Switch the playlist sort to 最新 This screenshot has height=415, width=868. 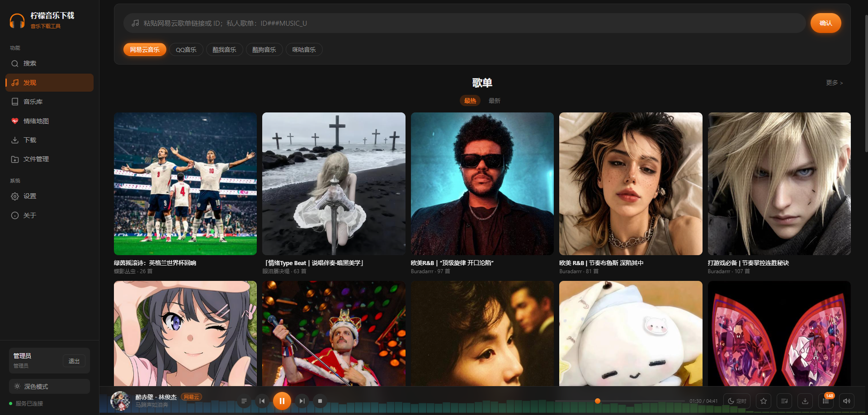495,101
